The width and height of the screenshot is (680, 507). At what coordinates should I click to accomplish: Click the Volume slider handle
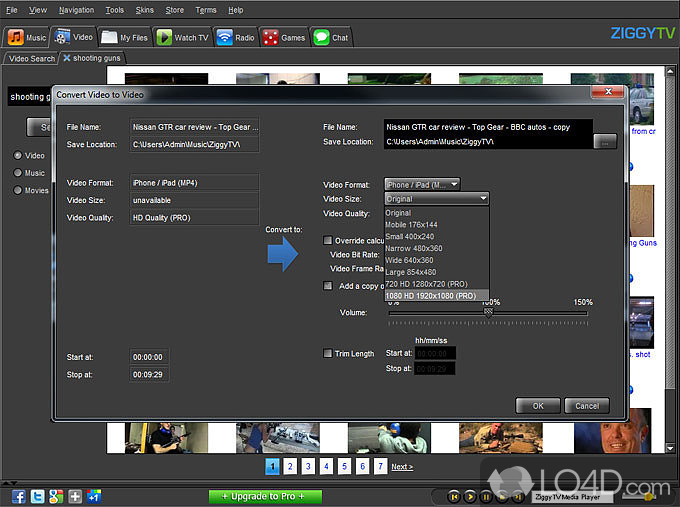coord(488,312)
